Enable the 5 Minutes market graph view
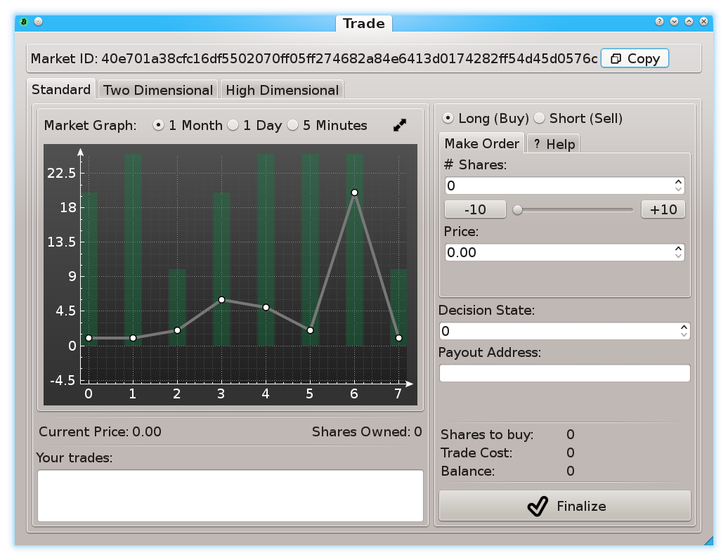Screen dimensions: 728x560 (x=292, y=125)
